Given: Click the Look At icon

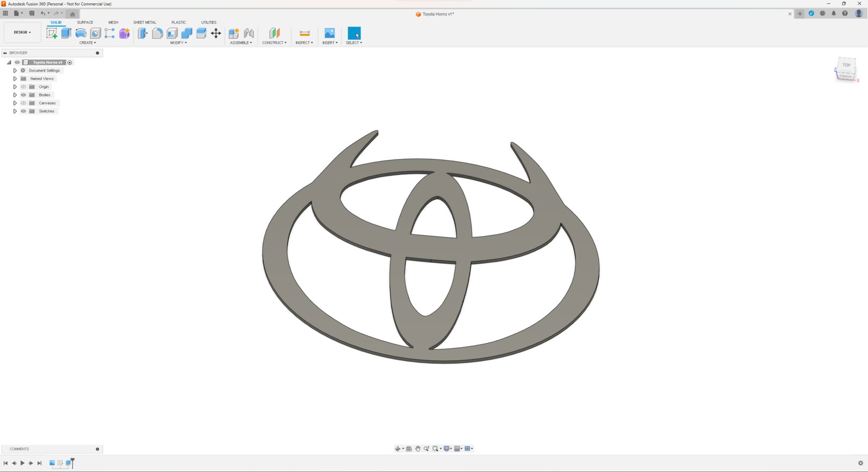Looking at the screenshot, I should 409,449.
